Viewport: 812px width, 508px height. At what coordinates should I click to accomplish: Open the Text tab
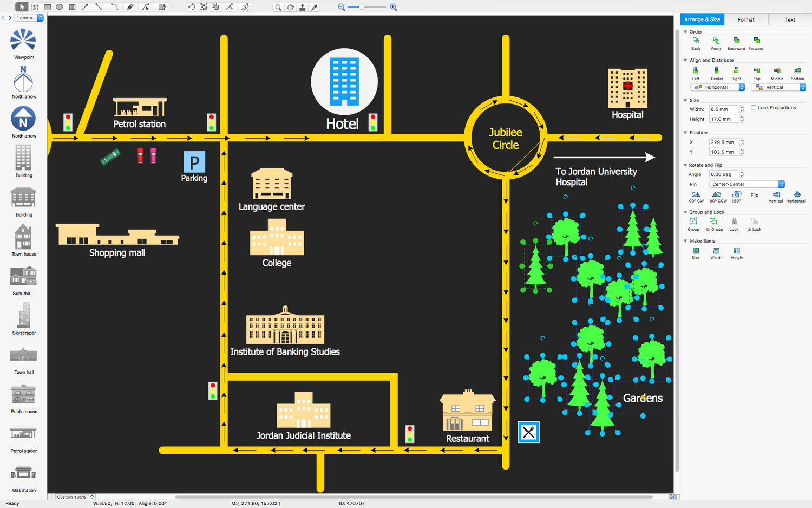coord(790,19)
